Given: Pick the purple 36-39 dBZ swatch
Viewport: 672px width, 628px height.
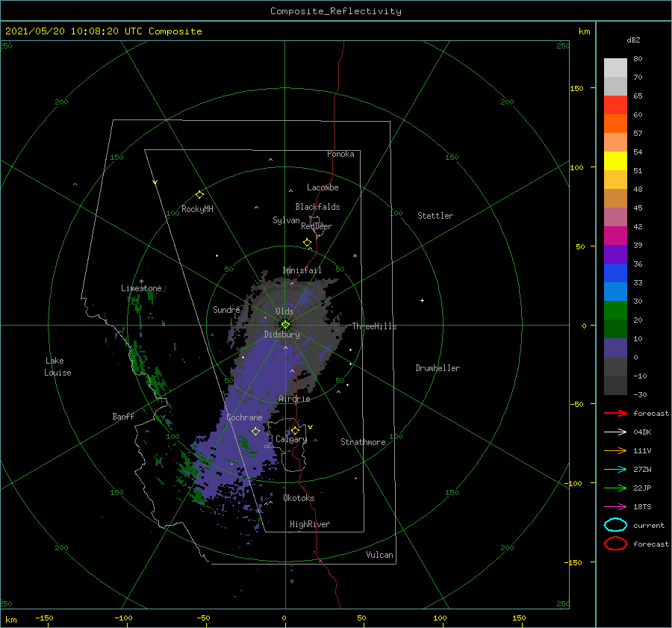Looking at the screenshot, I should (x=615, y=254).
